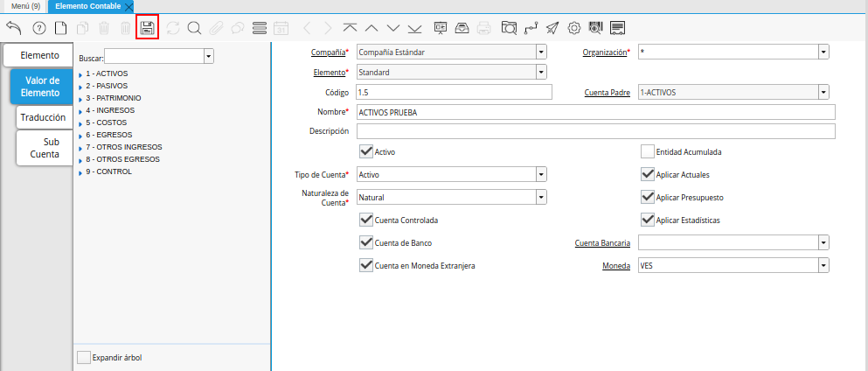Screen dimensions: 868x371
Task: Enable the Entidad Acumulada checkbox
Action: tap(648, 151)
